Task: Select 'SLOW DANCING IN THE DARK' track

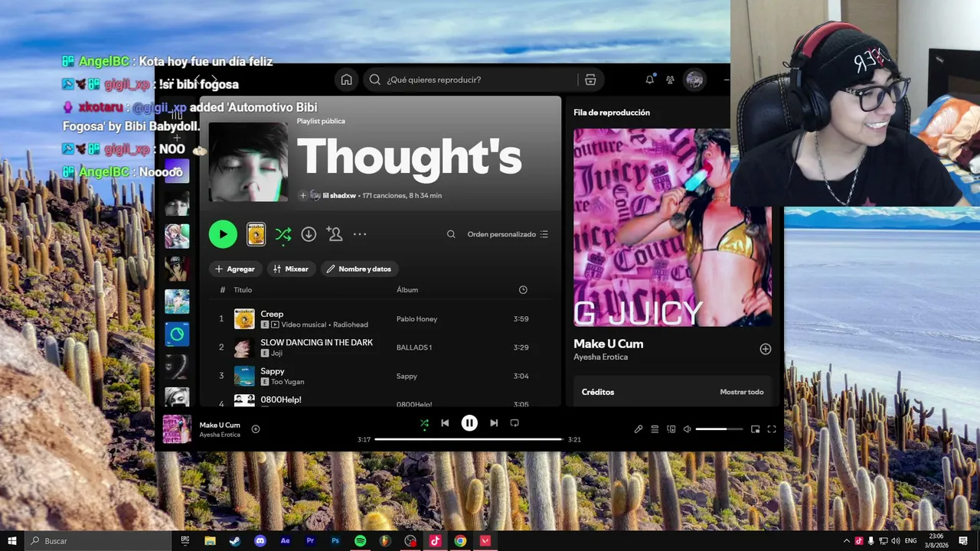Action: (316, 342)
